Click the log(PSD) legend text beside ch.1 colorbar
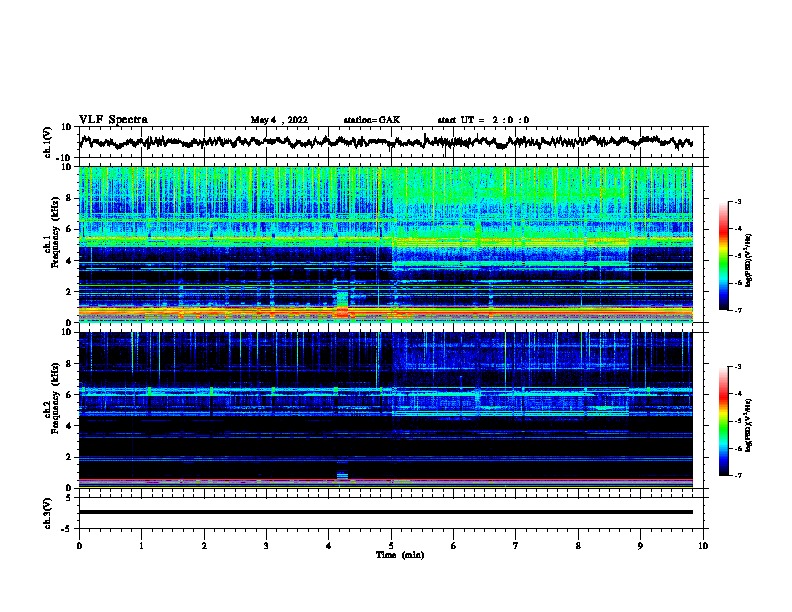The image size is (792, 612). (x=749, y=260)
